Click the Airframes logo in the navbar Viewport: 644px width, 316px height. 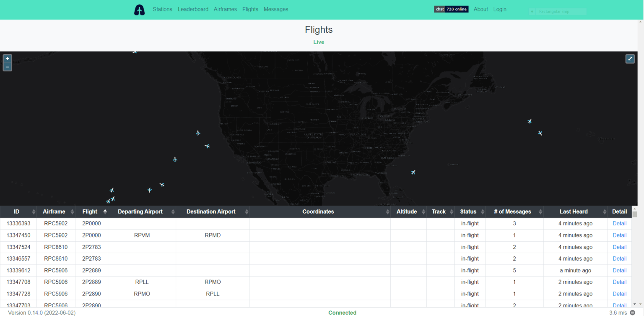point(139,9)
